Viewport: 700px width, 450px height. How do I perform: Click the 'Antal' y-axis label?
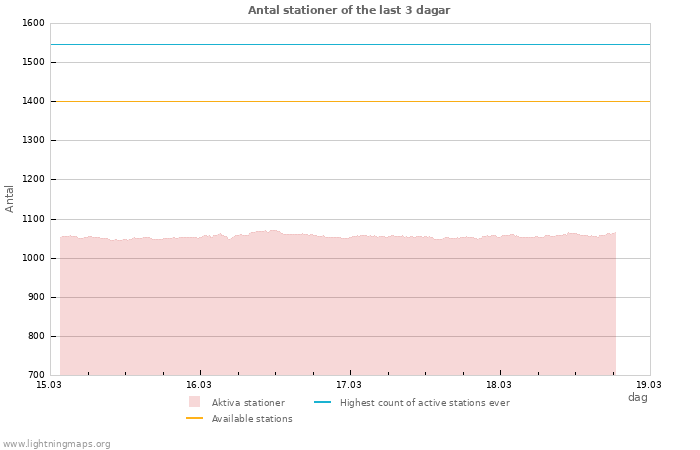coord(10,198)
